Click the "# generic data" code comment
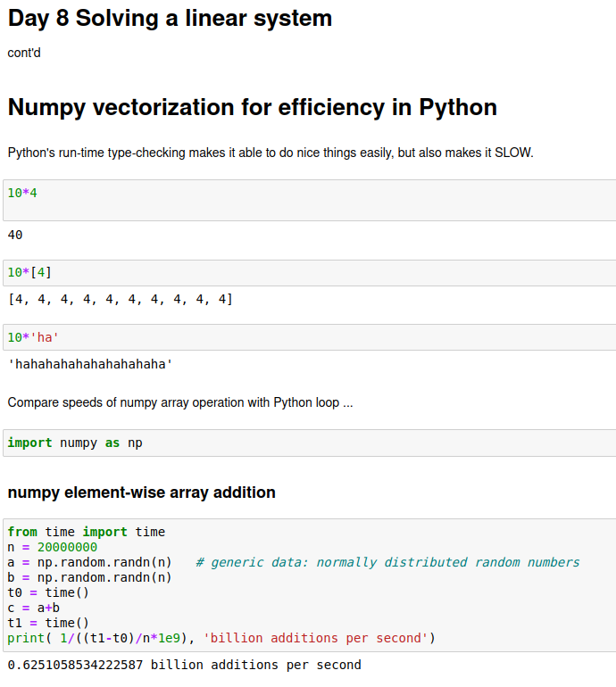 [x=387, y=562]
